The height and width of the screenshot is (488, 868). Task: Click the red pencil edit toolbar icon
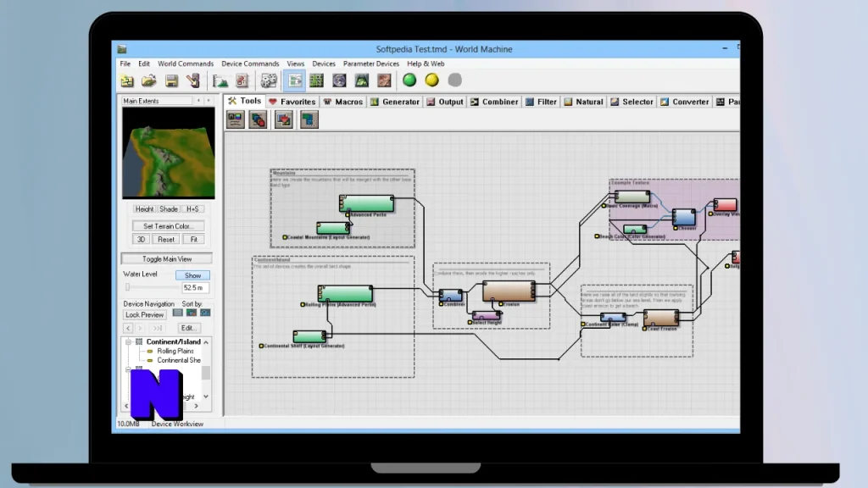coord(242,80)
